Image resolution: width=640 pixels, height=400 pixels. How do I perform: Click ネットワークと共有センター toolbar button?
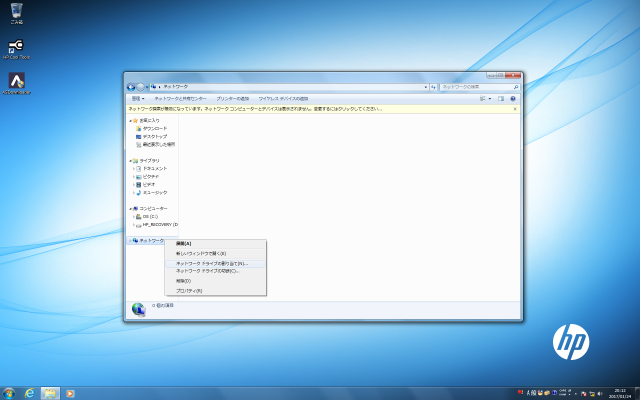pos(181,99)
